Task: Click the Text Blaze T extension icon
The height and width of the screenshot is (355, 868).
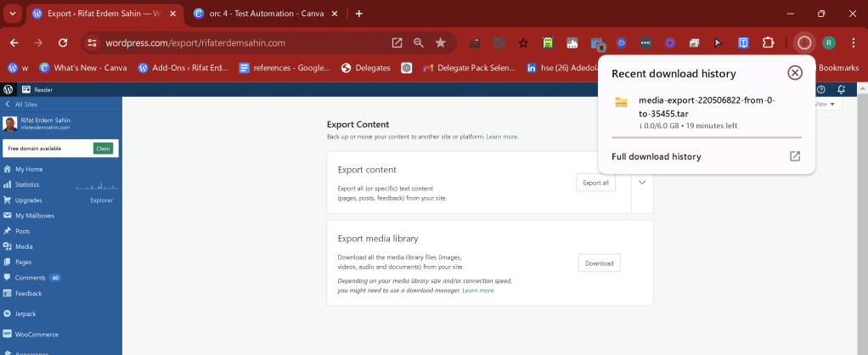Action: pyautogui.click(x=744, y=42)
